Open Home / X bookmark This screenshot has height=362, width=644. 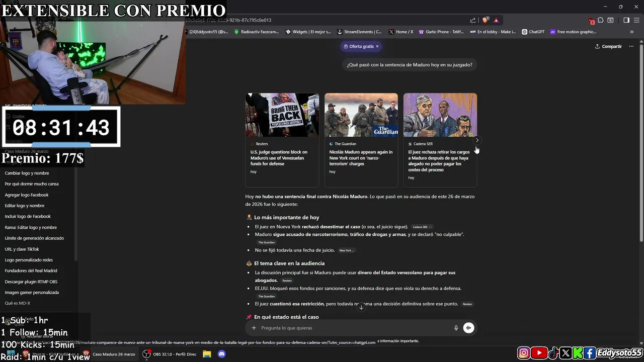(x=401, y=32)
